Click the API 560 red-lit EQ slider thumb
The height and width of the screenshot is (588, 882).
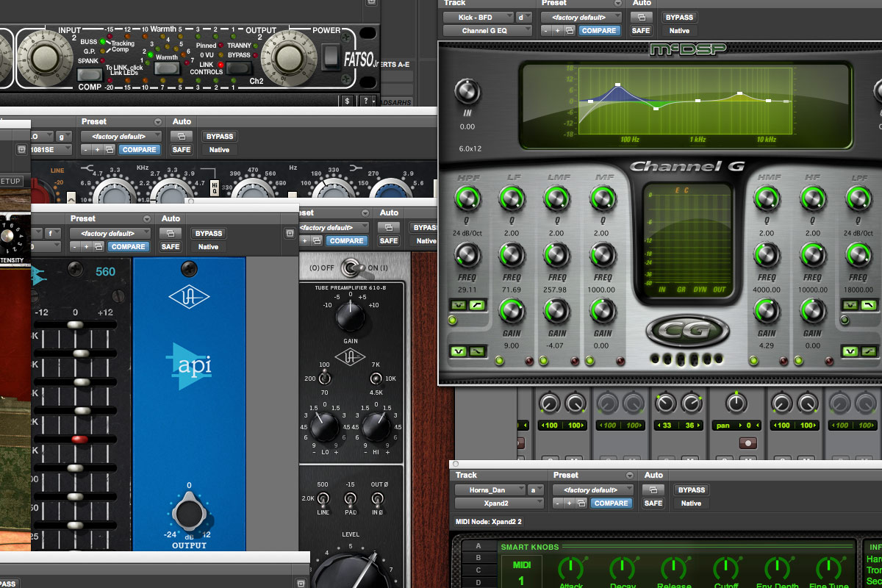79,439
